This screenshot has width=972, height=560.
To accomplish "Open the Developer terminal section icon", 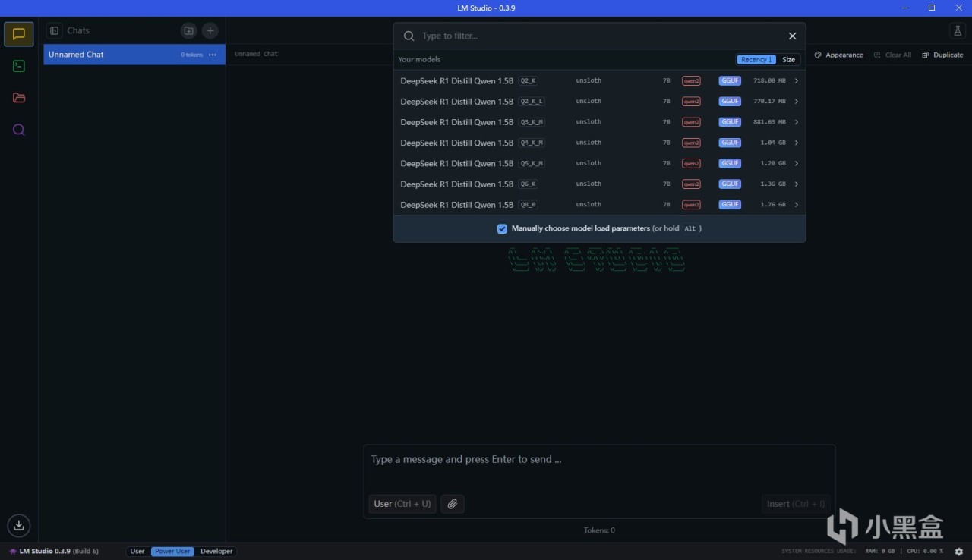I will pos(19,66).
